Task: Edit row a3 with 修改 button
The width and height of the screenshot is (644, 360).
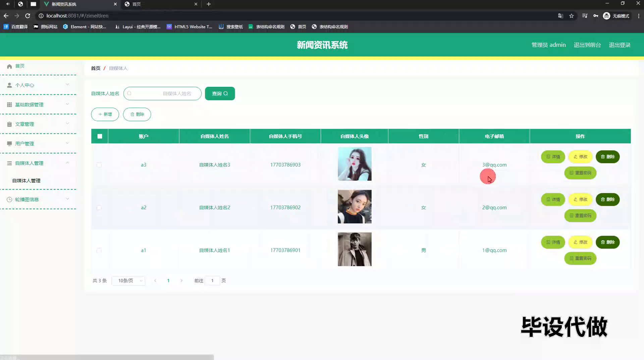Action: coord(580,157)
